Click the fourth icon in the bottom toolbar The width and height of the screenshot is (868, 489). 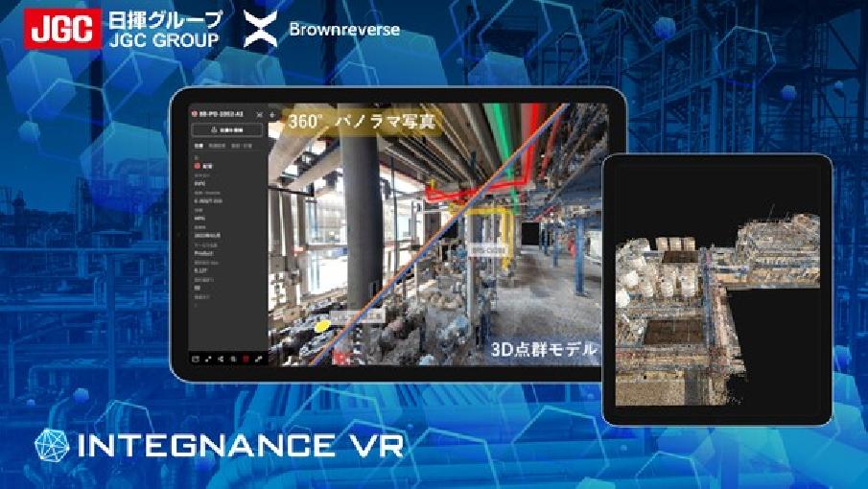click(x=233, y=359)
